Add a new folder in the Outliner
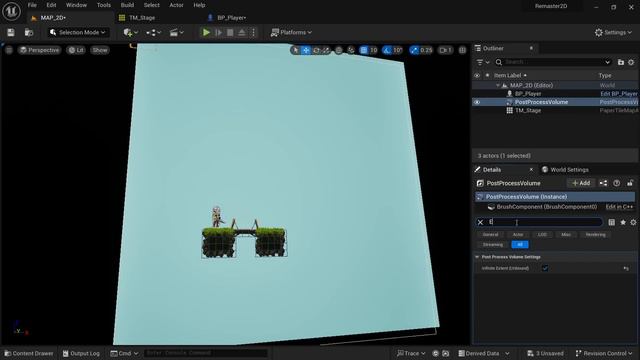This screenshot has height=360, width=640. (x=621, y=62)
